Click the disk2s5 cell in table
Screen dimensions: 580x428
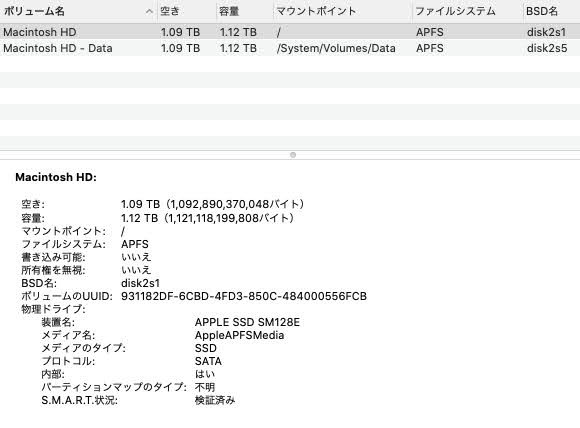pos(547,48)
